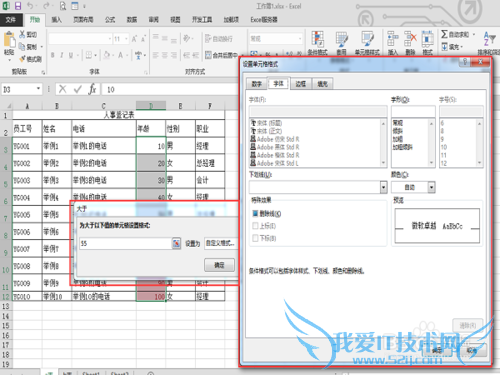Click the Format Painter brush icon
This screenshot has height=375, width=500.
tap(22, 59)
